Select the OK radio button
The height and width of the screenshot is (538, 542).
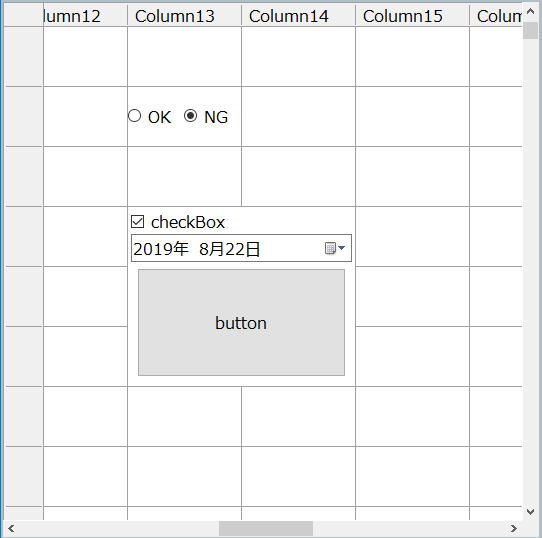coord(134,116)
